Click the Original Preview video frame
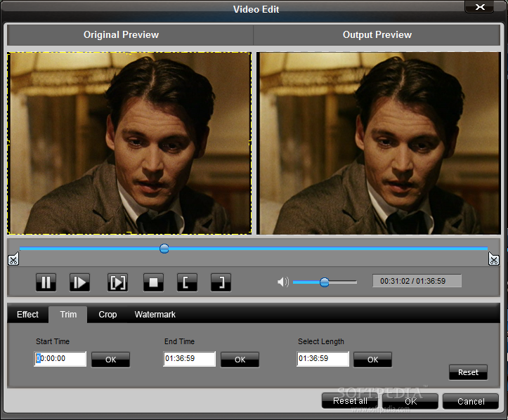This screenshot has width=508, height=420. click(x=129, y=143)
